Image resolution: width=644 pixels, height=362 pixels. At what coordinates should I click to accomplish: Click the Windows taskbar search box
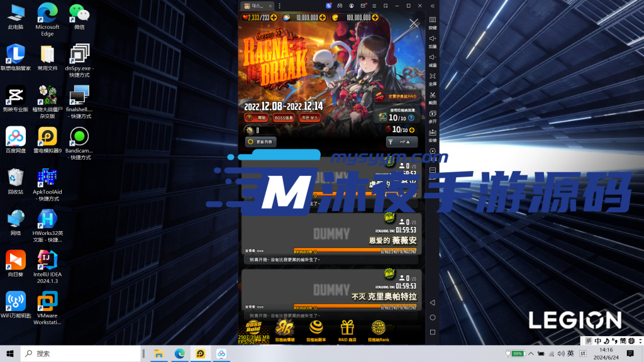[82, 354]
